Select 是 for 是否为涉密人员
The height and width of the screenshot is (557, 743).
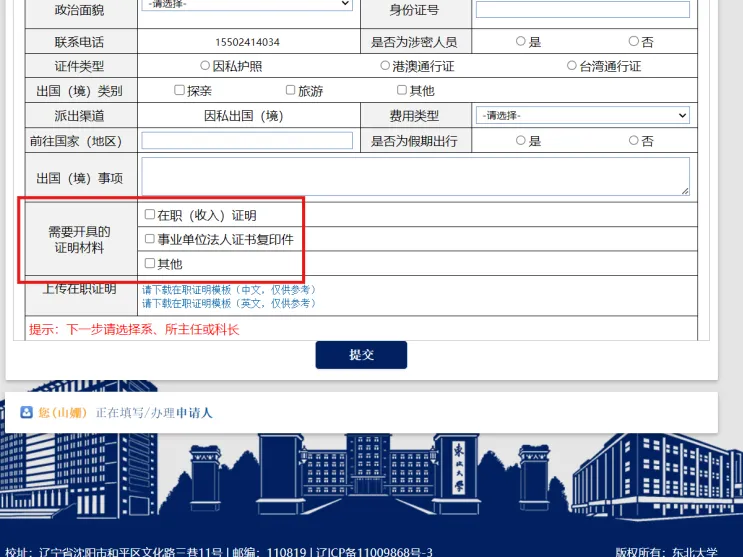pos(521,42)
